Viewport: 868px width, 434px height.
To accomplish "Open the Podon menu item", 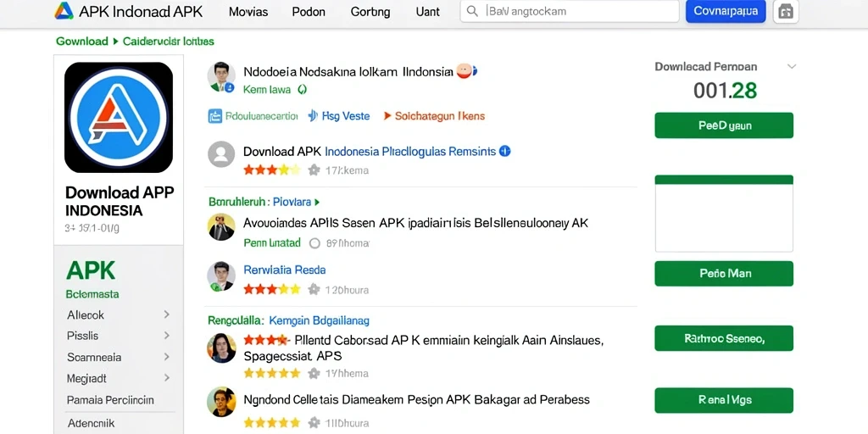I will tap(309, 12).
